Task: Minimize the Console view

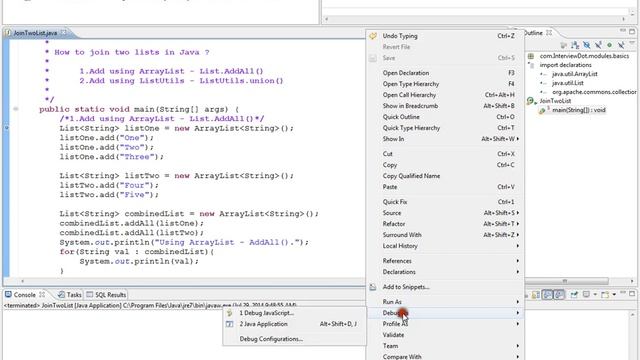Action: tap(622, 293)
